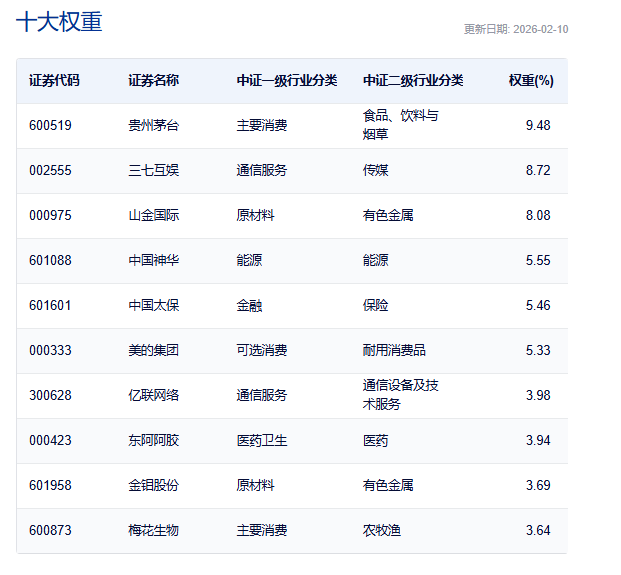The height and width of the screenshot is (575, 621).
Task: Select stock code 000975
Action: [x=50, y=215]
